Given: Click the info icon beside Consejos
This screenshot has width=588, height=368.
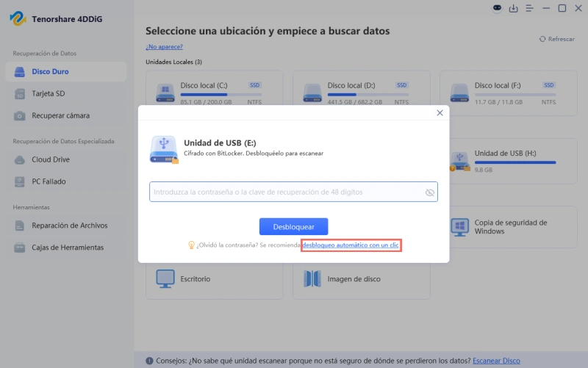Looking at the screenshot, I should click(x=149, y=361).
